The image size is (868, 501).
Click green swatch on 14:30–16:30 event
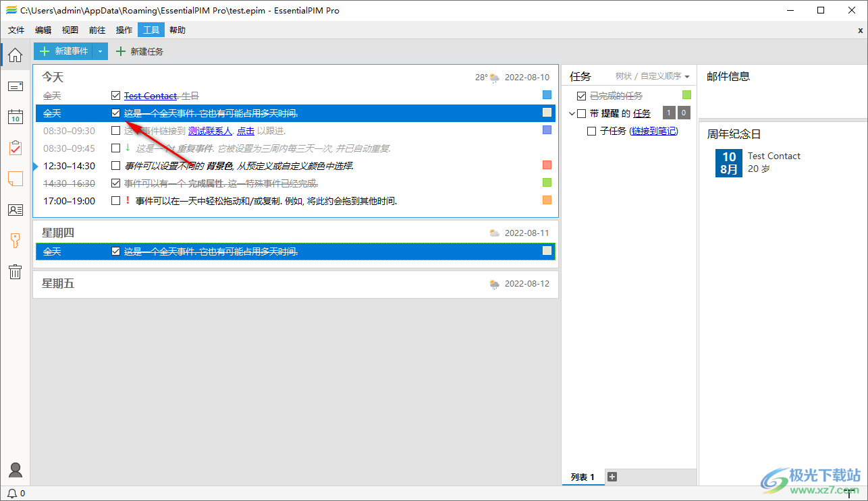[547, 183]
